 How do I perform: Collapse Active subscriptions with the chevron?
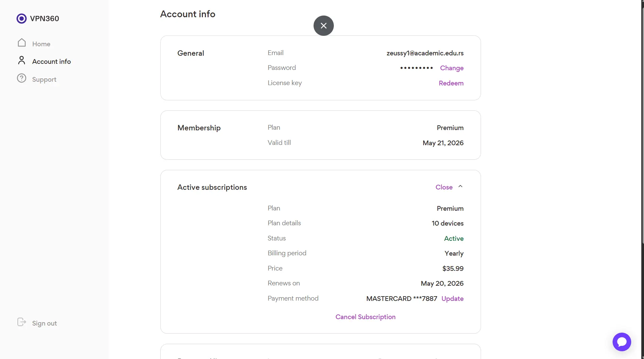click(460, 186)
